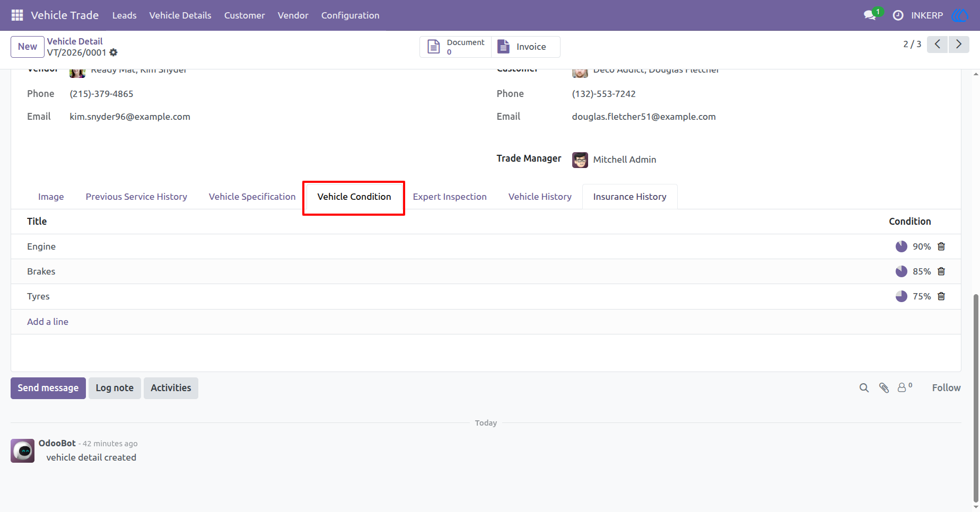980x512 pixels.
Task: Delete the Engine condition line
Action: tap(941, 246)
